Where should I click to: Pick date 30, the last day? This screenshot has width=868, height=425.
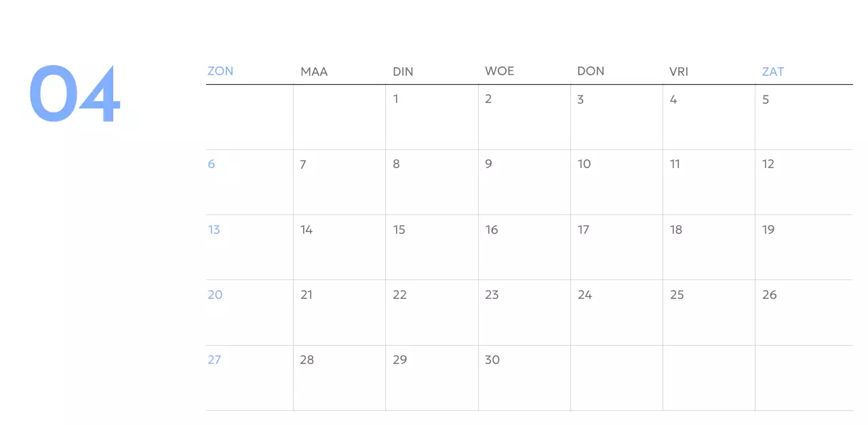(x=492, y=360)
